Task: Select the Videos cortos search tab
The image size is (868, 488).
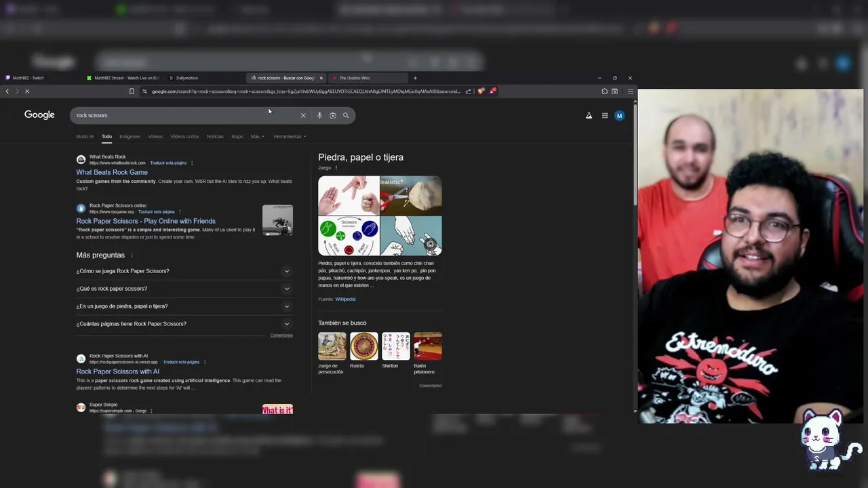Action: (x=184, y=137)
